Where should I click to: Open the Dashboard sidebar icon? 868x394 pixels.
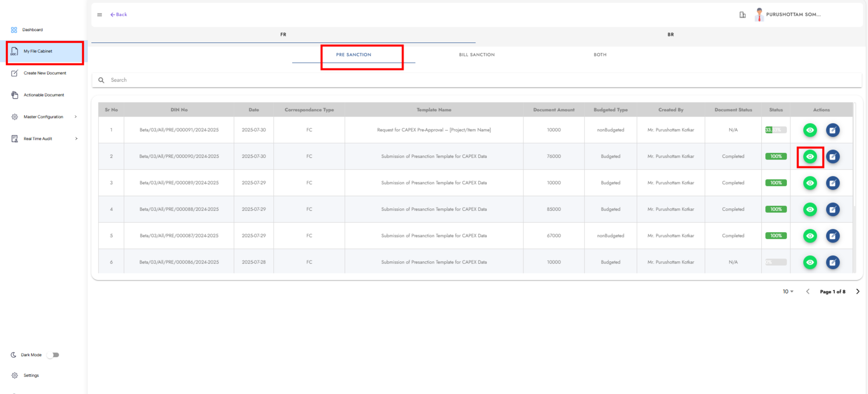[14, 30]
